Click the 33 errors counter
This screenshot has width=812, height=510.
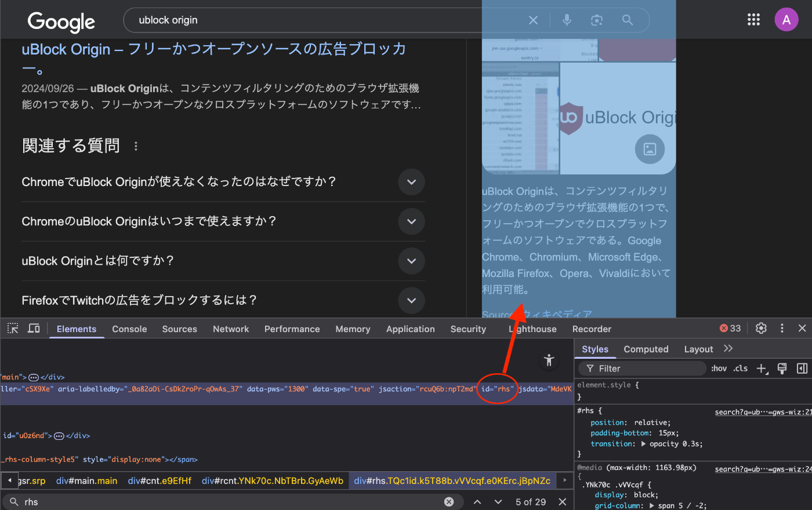tap(730, 328)
